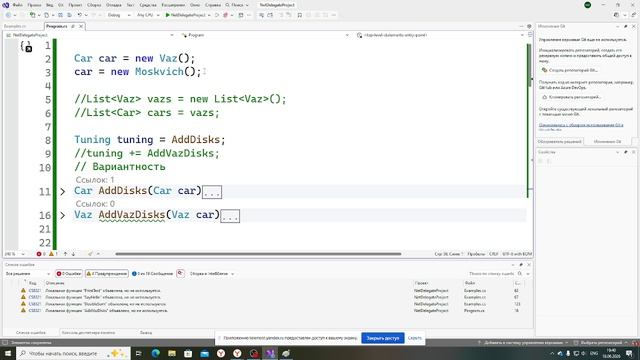Open Microsoft Edge from the taskbar

156,353
